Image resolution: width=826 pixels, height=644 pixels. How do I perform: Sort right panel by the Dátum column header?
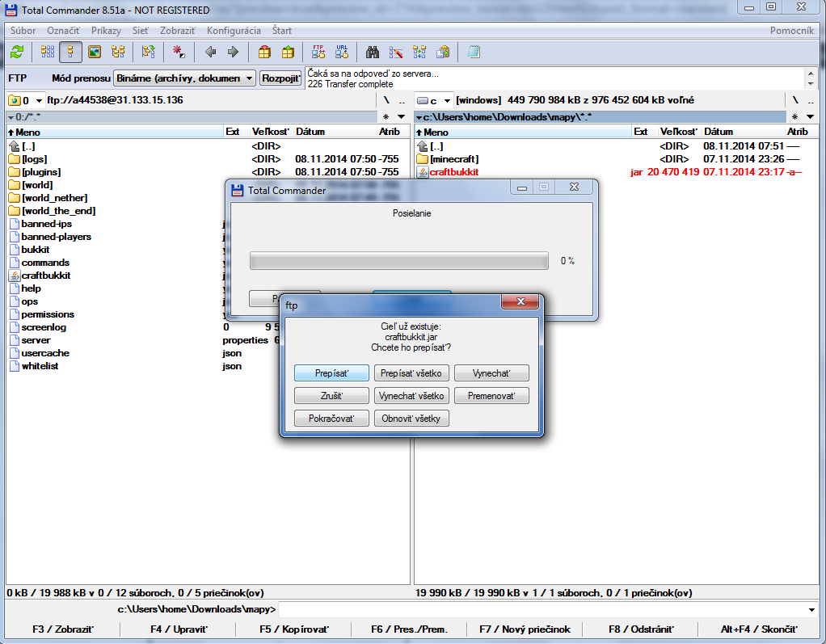[x=744, y=132]
